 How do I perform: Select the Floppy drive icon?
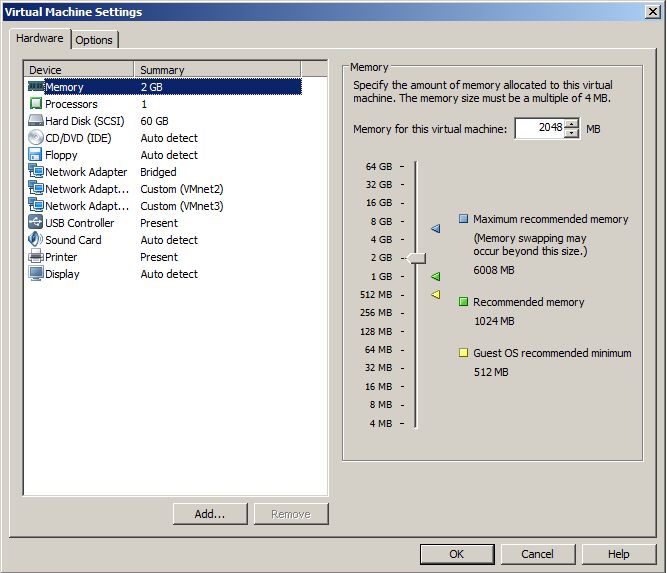pyautogui.click(x=36, y=155)
